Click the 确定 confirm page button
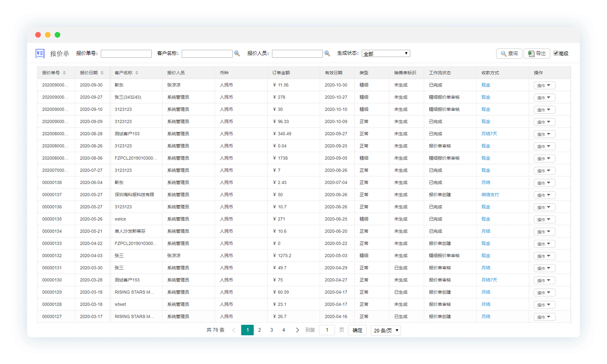This screenshot has width=607, height=364. [x=357, y=330]
